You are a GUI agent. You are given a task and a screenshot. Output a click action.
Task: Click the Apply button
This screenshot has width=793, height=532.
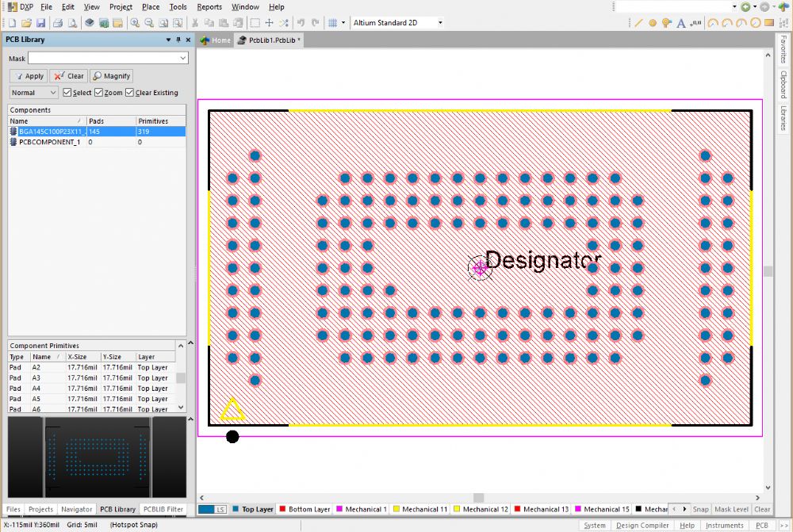coord(29,76)
